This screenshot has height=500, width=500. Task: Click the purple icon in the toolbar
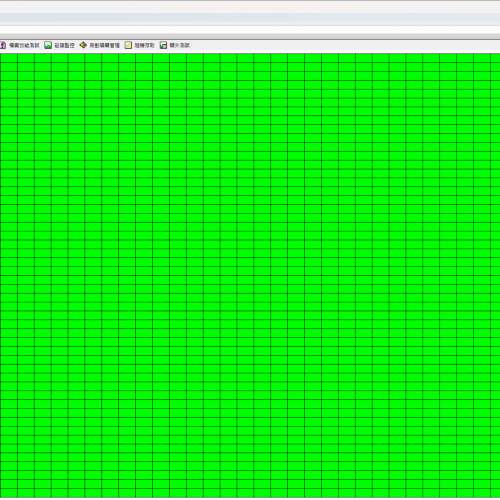(x=3, y=45)
